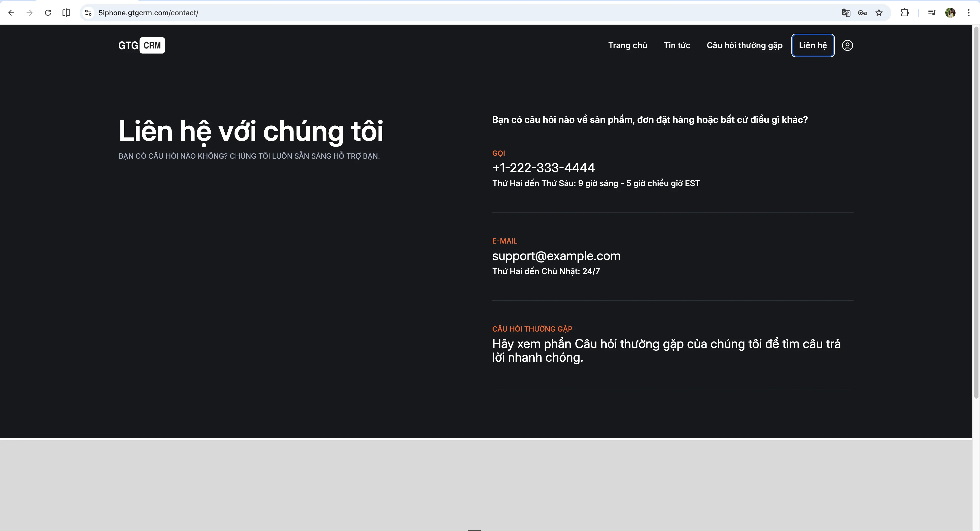The height and width of the screenshot is (531, 980).
Task: Open the password manager key icon
Action: pos(863,12)
